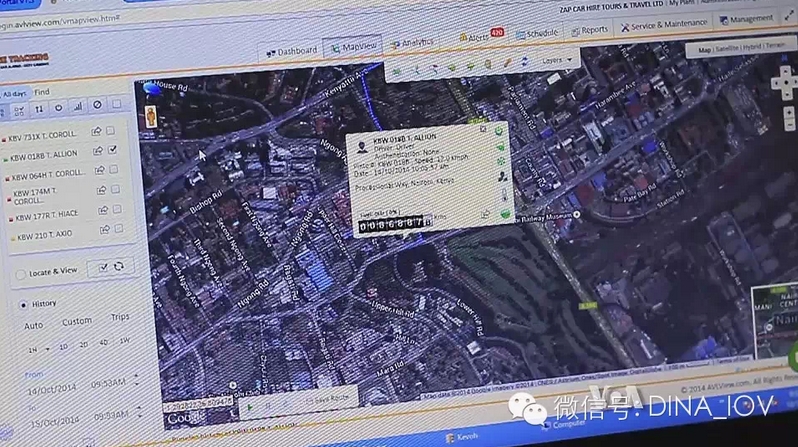Screen dimensions: 798x447
Task: Select vehicle KBW 210 T. AXIO
Action: pos(45,236)
